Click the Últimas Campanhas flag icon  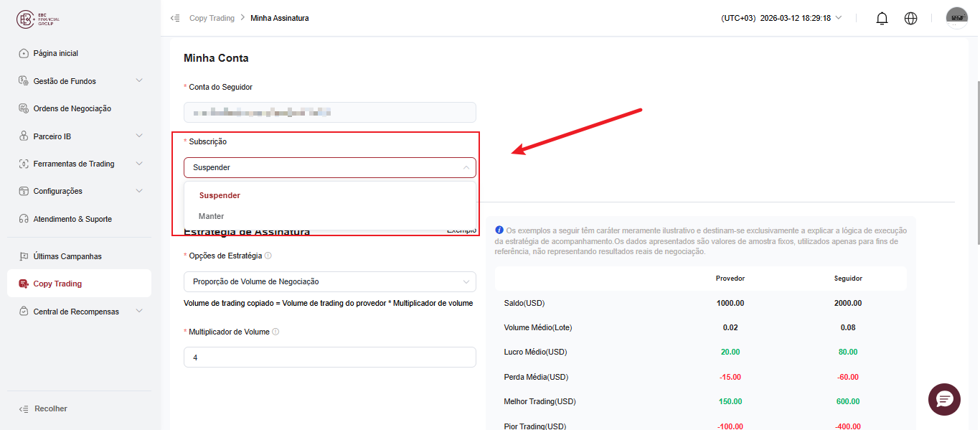coord(24,256)
